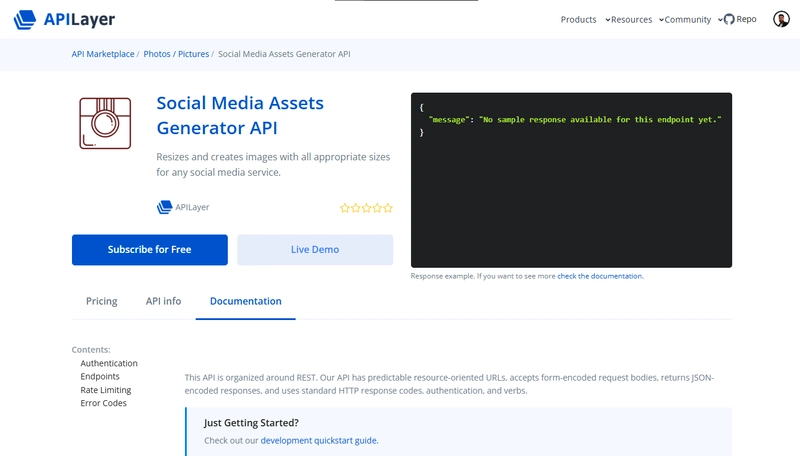This screenshot has height=456, width=800.
Task: Go to API Marketplace breadcrumb
Action: (103, 54)
